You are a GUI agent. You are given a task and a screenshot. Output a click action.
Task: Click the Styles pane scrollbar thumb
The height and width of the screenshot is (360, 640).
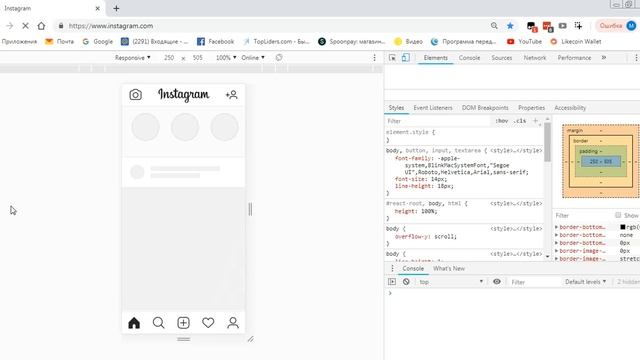pyautogui.click(x=547, y=142)
